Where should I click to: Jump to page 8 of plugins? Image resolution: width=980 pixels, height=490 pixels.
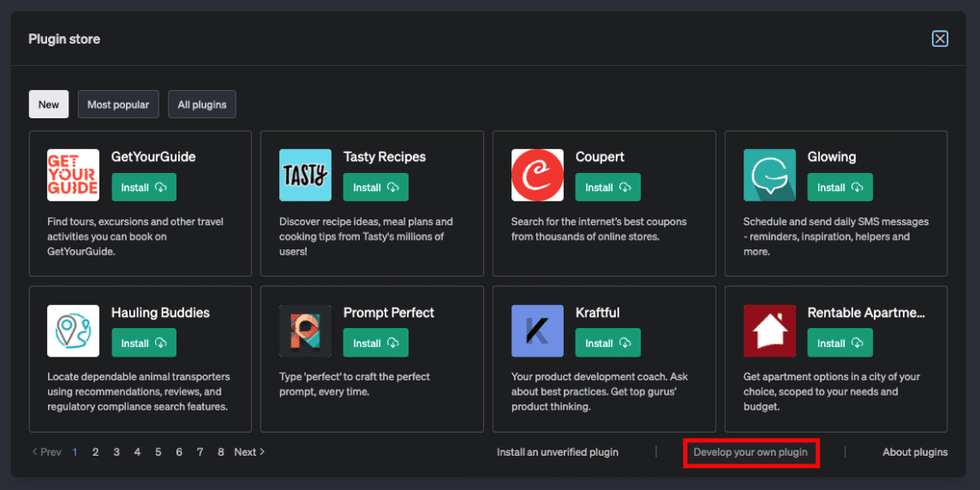point(221,452)
